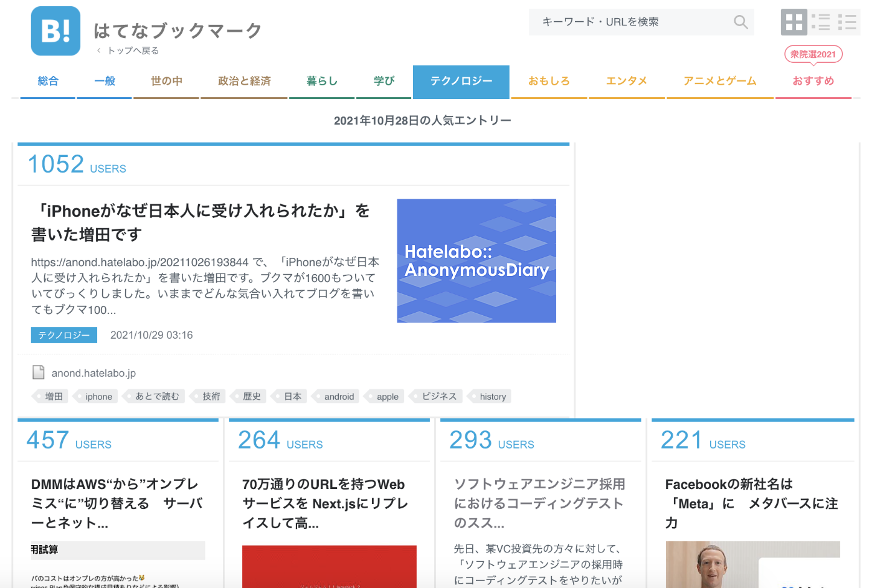The image size is (872, 588).
Task: Click the iphone tag
Action: 95,396
